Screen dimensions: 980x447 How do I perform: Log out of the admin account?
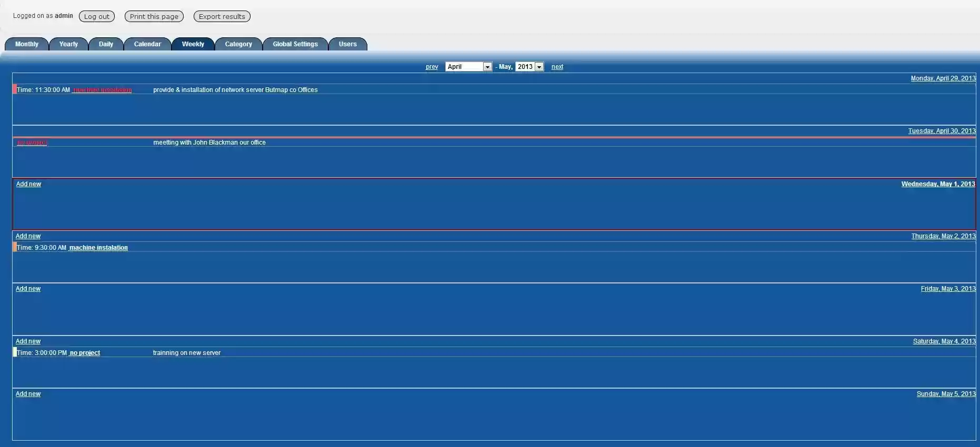(x=97, y=16)
